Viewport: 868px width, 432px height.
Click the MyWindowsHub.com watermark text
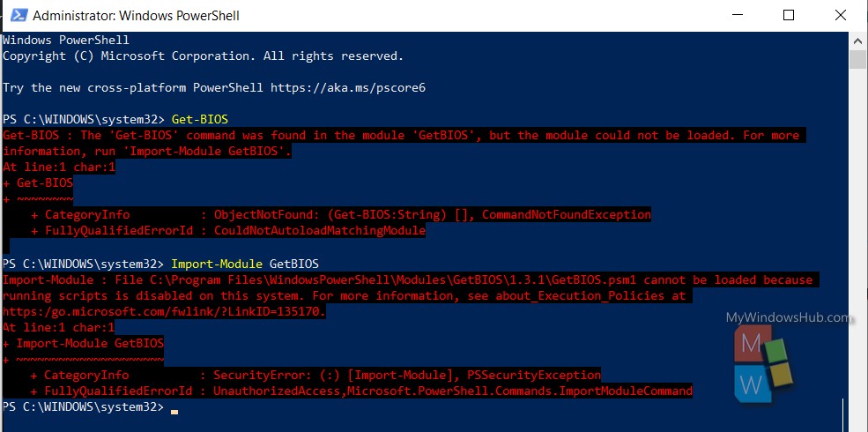point(789,317)
